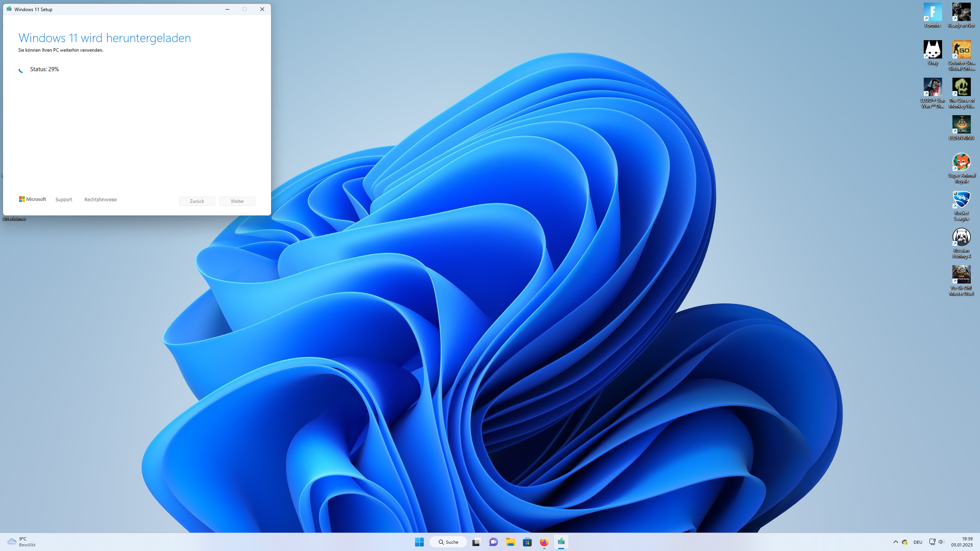Open the Windows Start menu
Screen dimensions: 980x551
click(419, 542)
